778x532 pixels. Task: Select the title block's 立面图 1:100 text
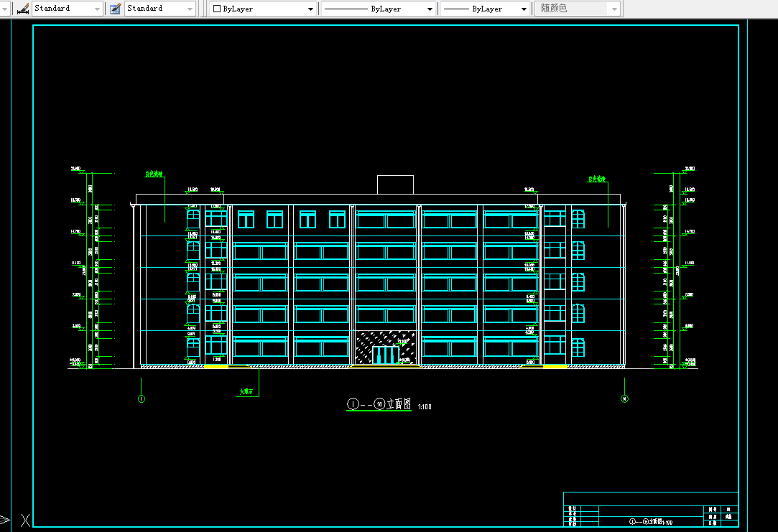[651, 521]
